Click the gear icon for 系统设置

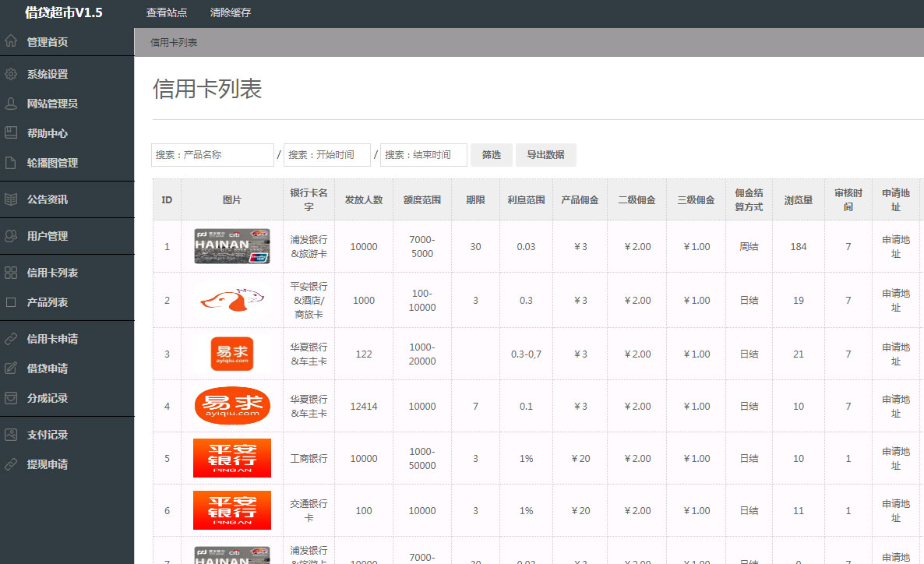coord(11,74)
